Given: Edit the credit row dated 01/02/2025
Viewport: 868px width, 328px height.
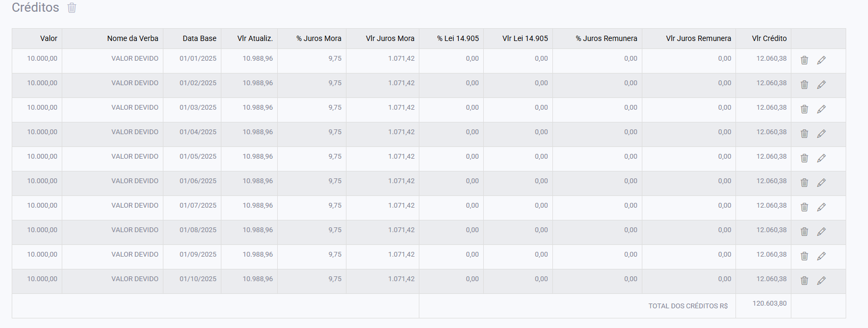Looking at the screenshot, I should click(821, 85).
